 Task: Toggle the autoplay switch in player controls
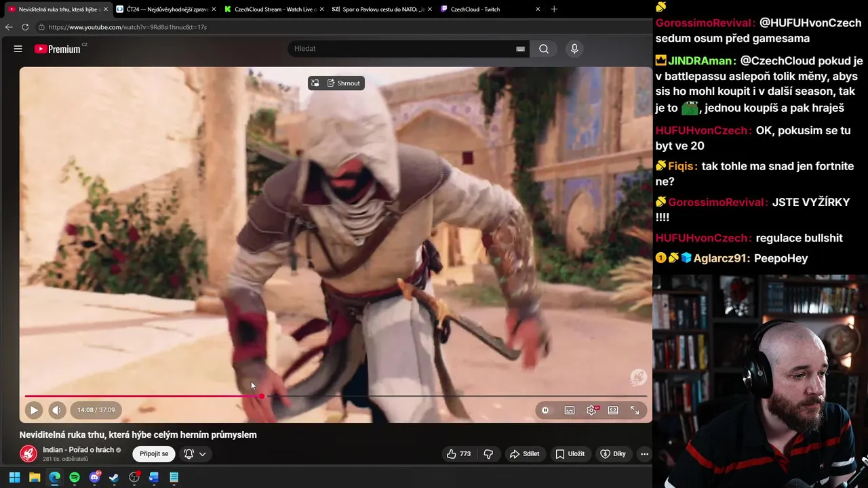[545, 410]
